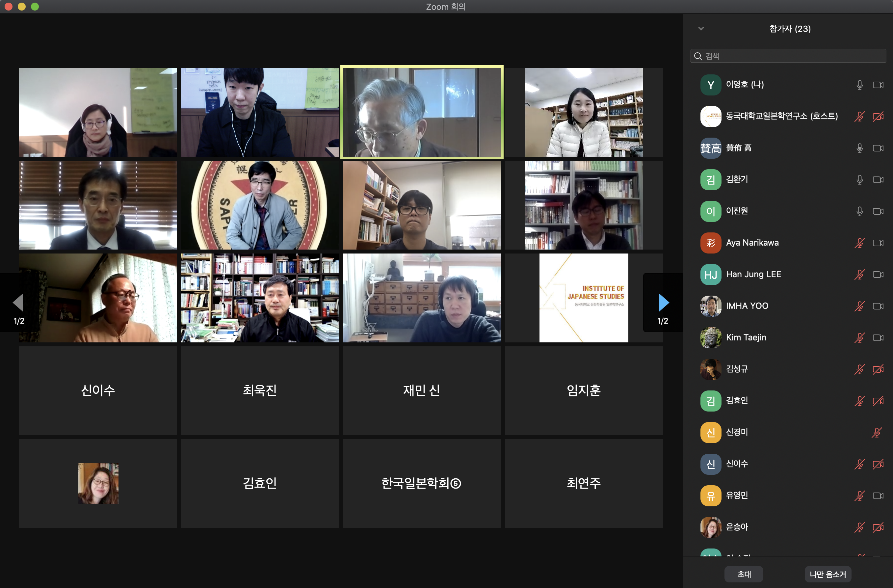Click participant name 윤송아
Viewport: 893px width, 588px height.
pos(737,527)
